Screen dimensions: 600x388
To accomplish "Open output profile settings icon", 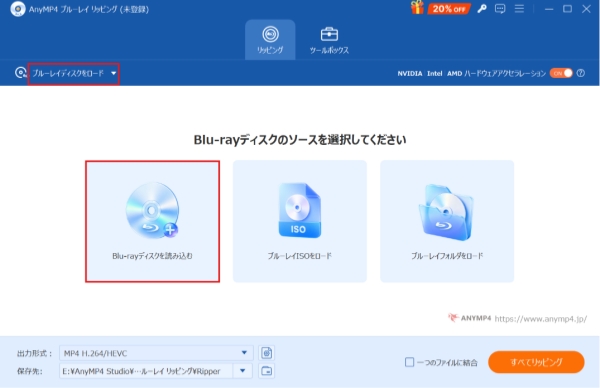I will point(267,353).
